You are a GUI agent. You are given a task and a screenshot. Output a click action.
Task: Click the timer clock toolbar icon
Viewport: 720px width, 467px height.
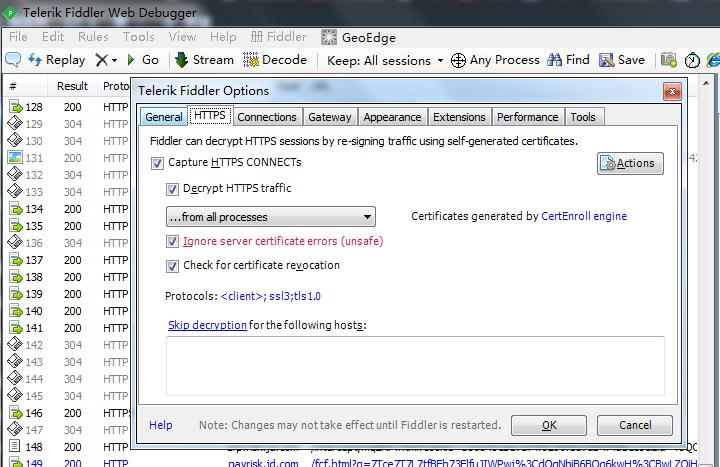coord(692,60)
